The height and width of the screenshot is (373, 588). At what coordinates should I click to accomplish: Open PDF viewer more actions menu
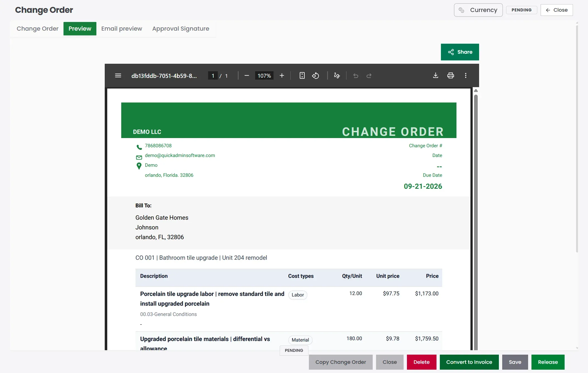click(465, 75)
